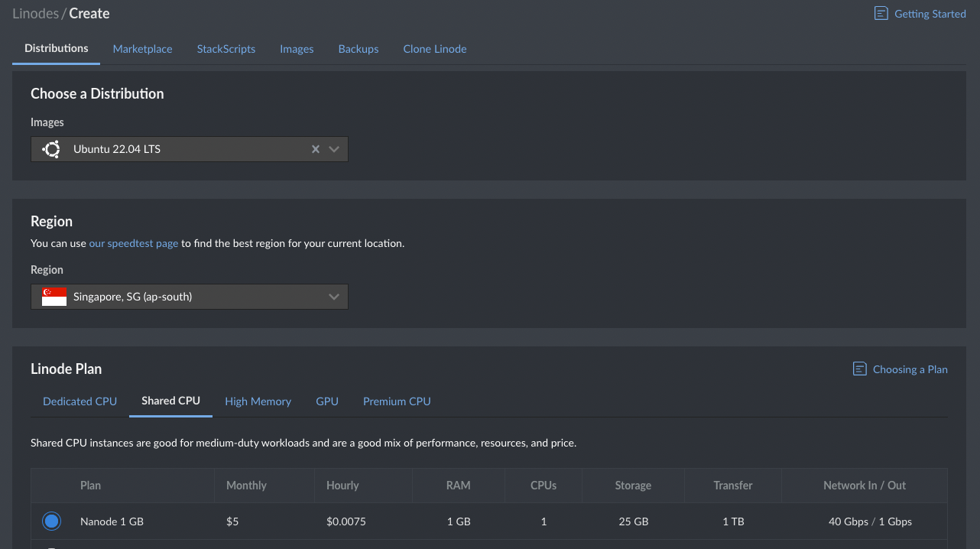Image resolution: width=980 pixels, height=549 pixels.
Task: Open the Backups tab
Action: [359, 49]
